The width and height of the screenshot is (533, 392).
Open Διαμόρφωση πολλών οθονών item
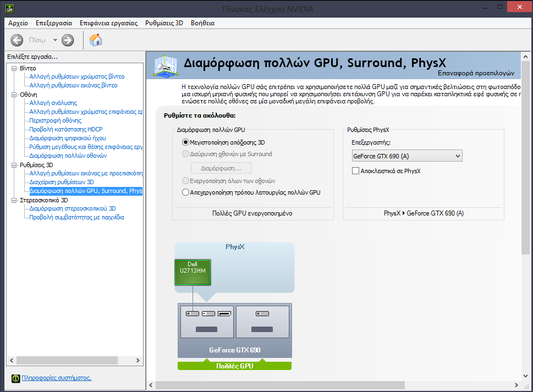tap(68, 156)
